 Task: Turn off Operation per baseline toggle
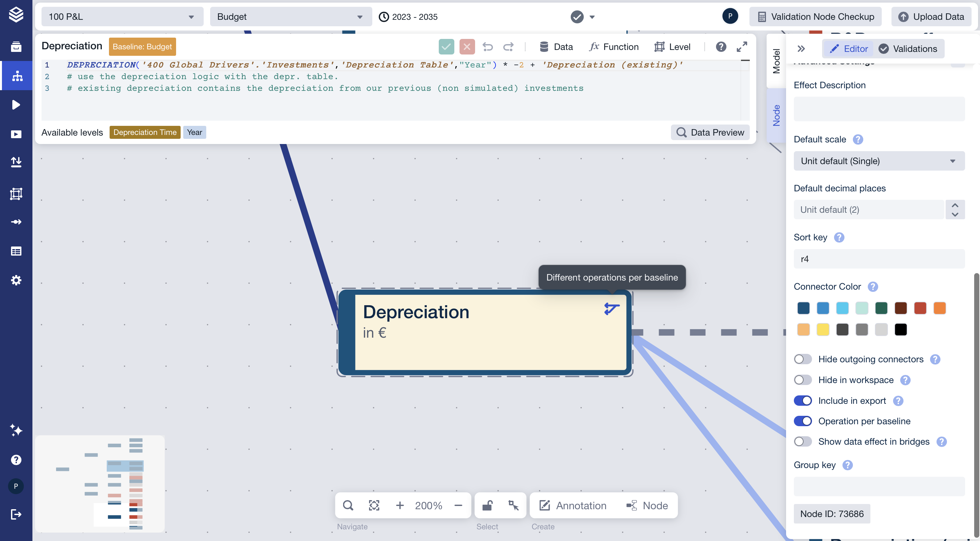(x=803, y=421)
